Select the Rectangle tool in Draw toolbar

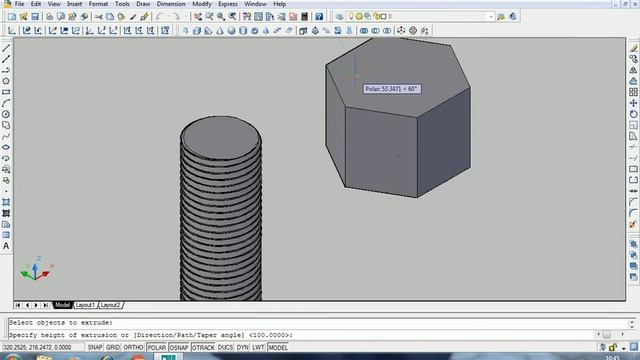(x=6, y=92)
